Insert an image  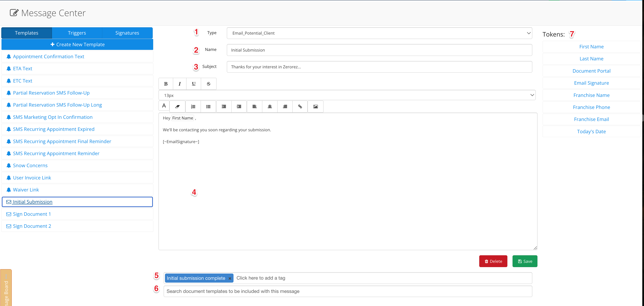(316, 107)
